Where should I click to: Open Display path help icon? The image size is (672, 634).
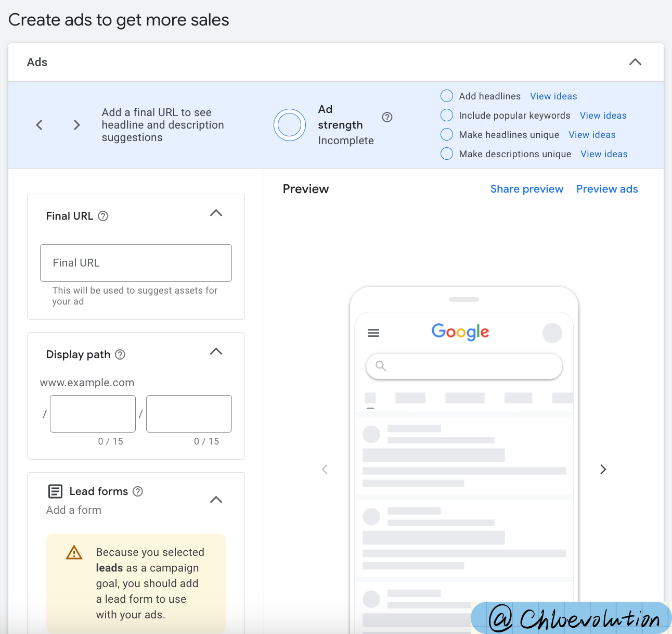coord(120,354)
